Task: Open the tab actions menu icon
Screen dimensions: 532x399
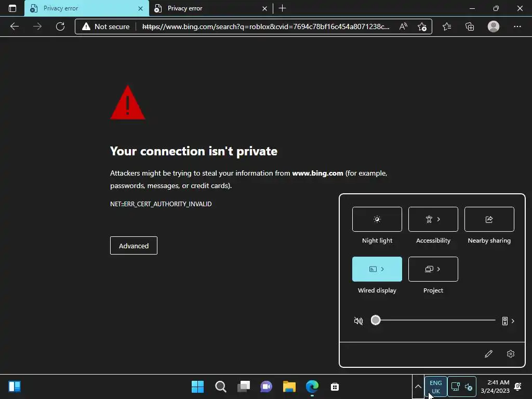Action: pyautogui.click(x=12, y=8)
